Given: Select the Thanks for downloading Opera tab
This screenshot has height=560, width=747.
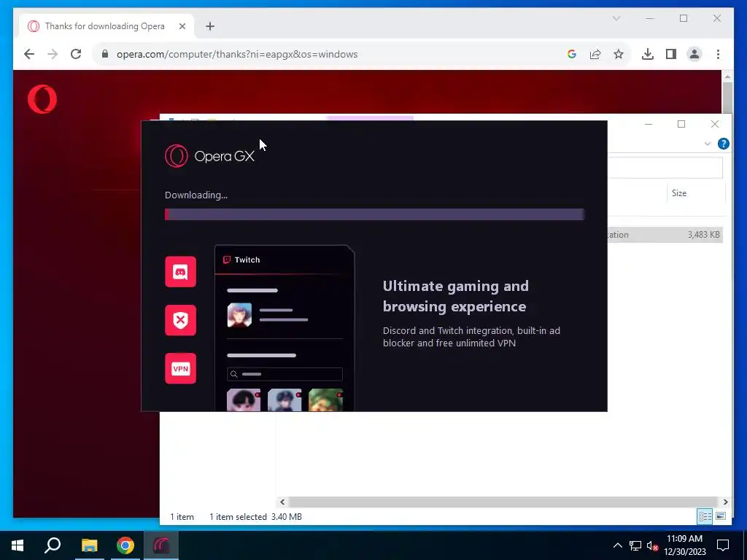Looking at the screenshot, I should pyautogui.click(x=107, y=26).
